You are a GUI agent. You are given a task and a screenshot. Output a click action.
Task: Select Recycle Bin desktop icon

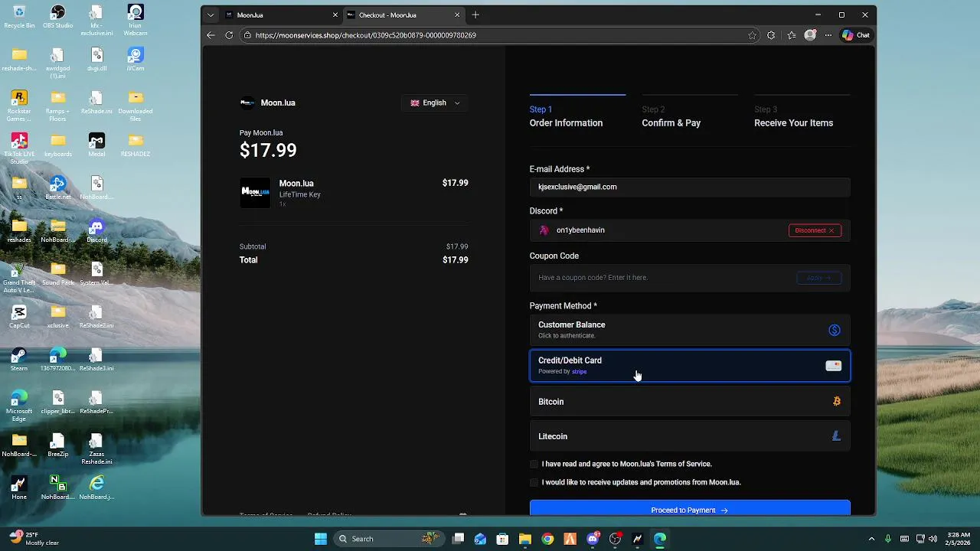(x=19, y=17)
